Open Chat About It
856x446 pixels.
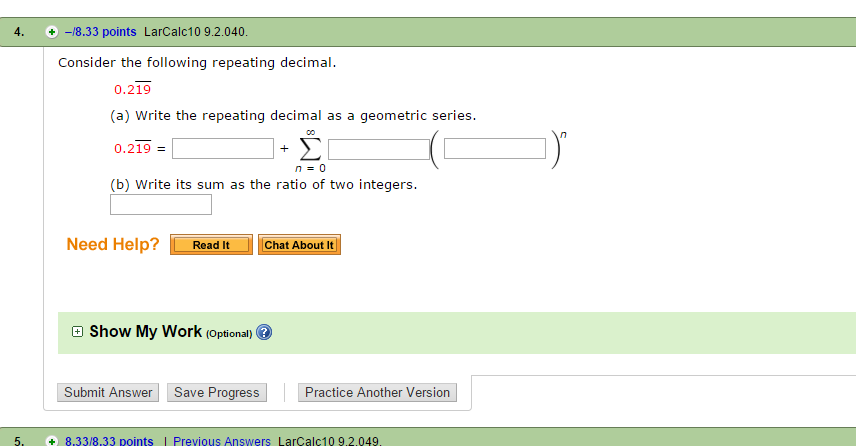pyautogui.click(x=299, y=245)
